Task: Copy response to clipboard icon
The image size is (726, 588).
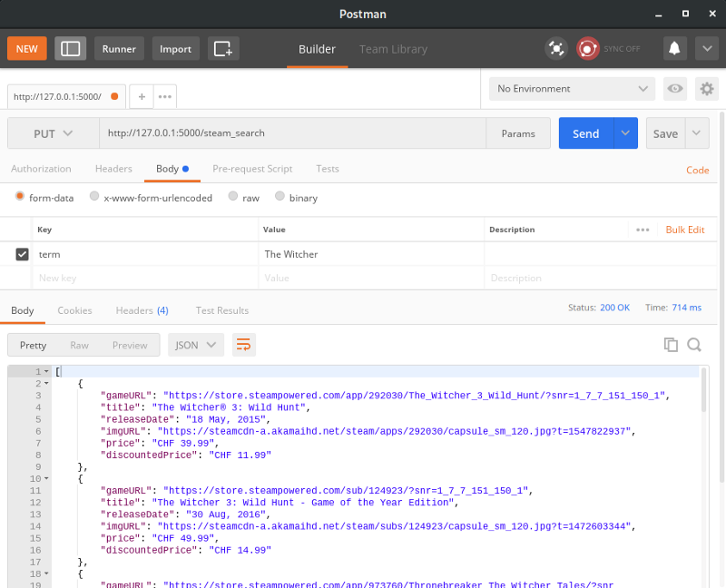Action: pos(671,345)
